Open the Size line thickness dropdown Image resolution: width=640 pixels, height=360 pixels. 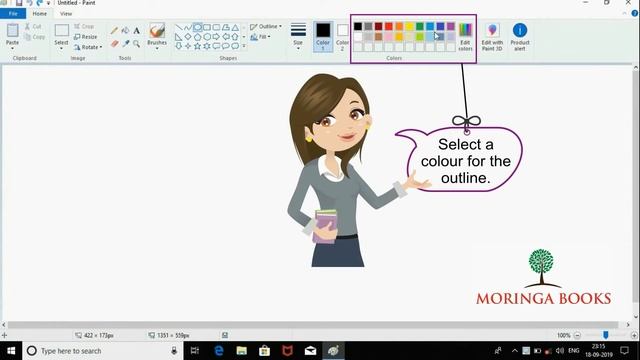click(x=298, y=37)
